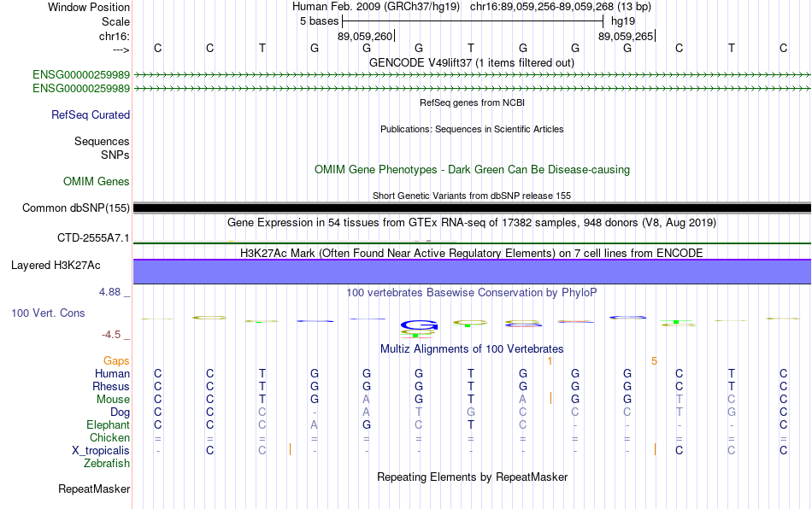This screenshot has width=812, height=509.
Task: Click the Gene Expression in 54 tissues title
Action: [472, 222]
